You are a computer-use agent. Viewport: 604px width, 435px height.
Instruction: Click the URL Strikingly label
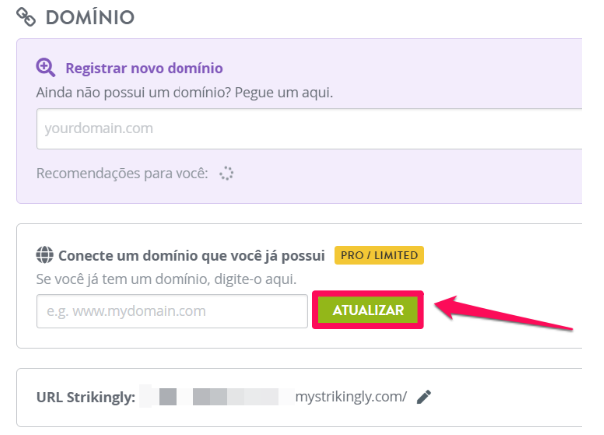86,397
